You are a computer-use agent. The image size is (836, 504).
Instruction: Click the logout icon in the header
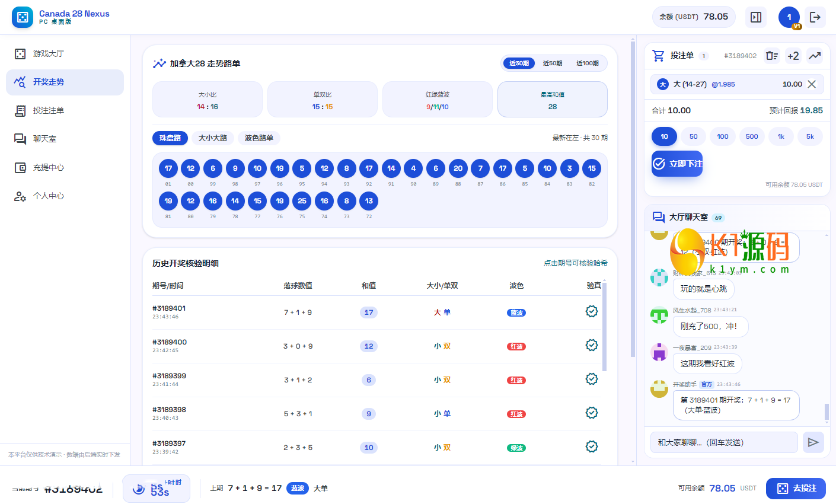815,17
